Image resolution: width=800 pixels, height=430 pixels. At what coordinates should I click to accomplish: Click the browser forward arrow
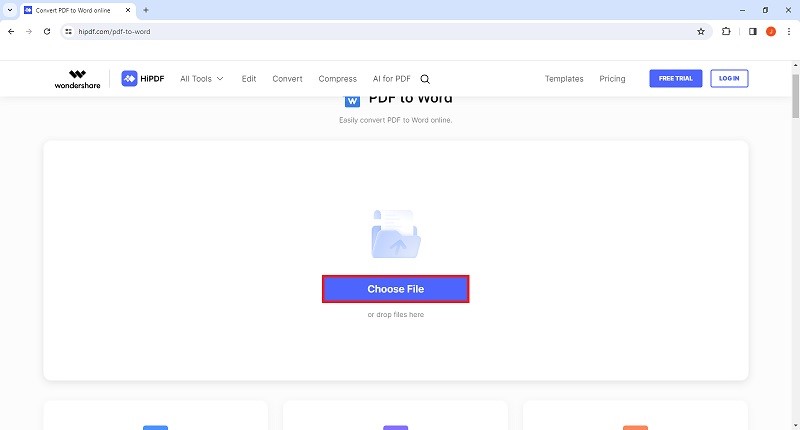coord(29,32)
